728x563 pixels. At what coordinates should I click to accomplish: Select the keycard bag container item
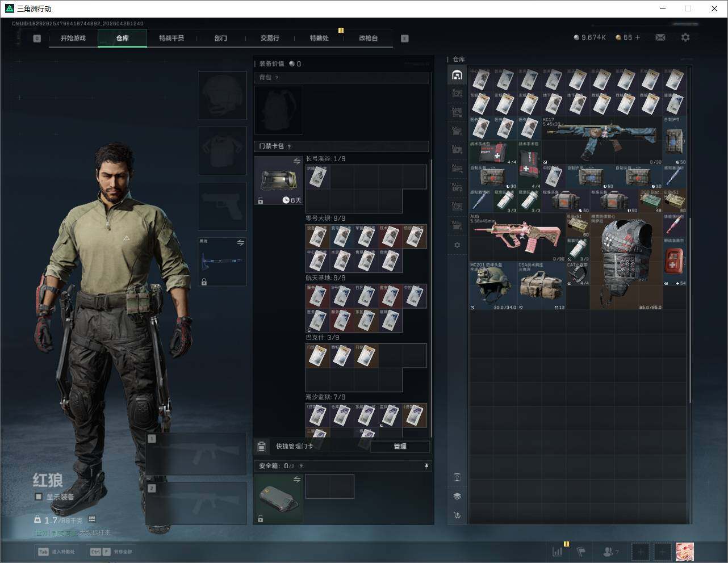point(279,181)
